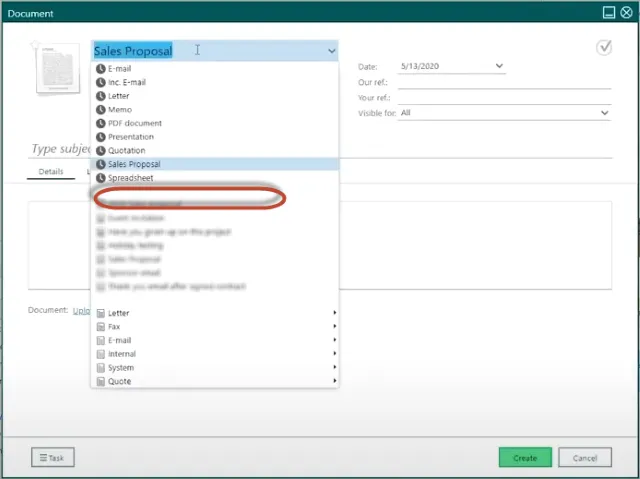Click the Letter category template icon
The height and width of the screenshot is (479, 640).
(100, 313)
